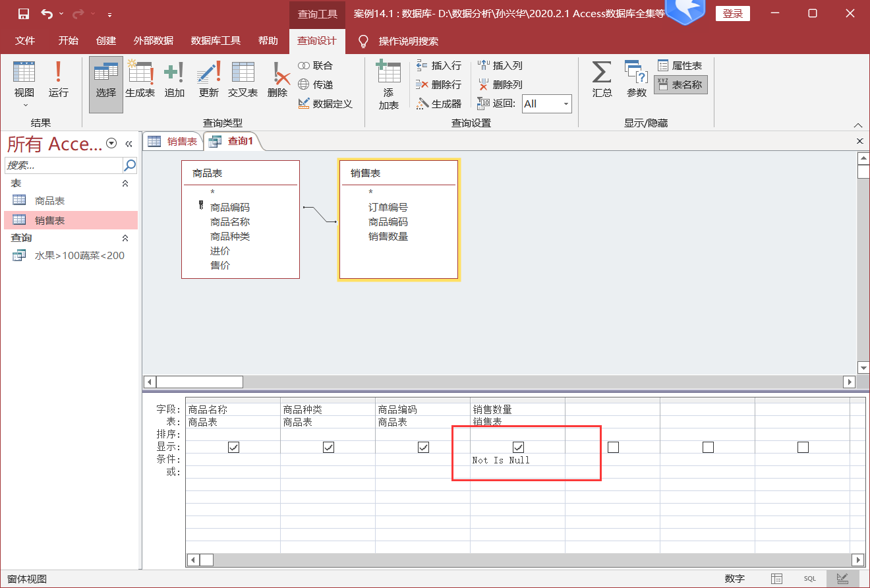Switch to the 查询1 document tab
Image resolution: width=870 pixels, height=588 pixels.
231,141
